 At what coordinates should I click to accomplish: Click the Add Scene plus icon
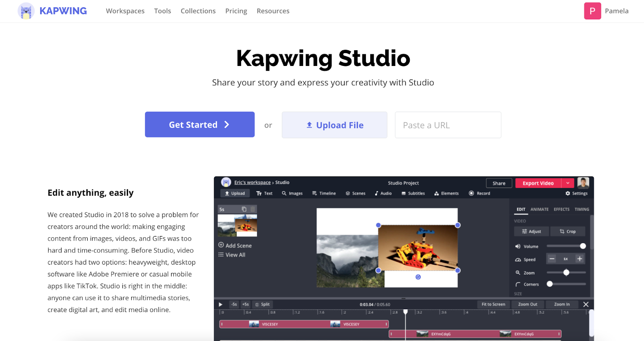pos(221,245)
